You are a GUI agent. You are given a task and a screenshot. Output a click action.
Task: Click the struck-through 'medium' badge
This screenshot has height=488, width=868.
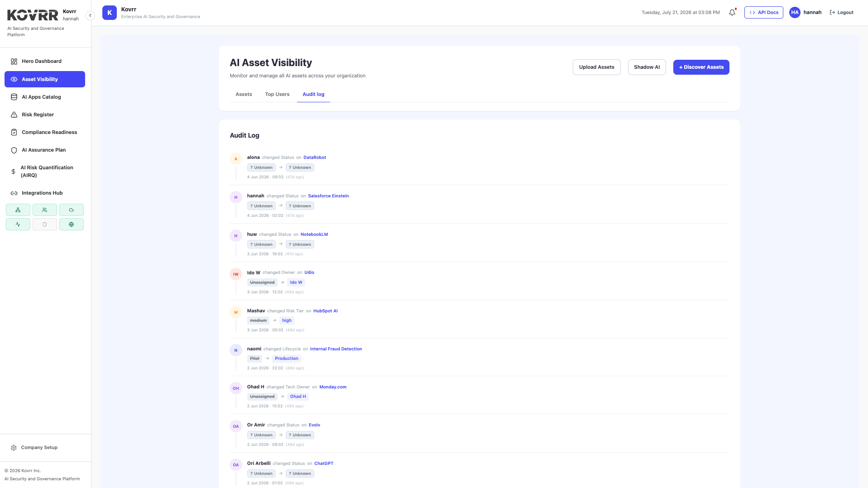(259, 321)
